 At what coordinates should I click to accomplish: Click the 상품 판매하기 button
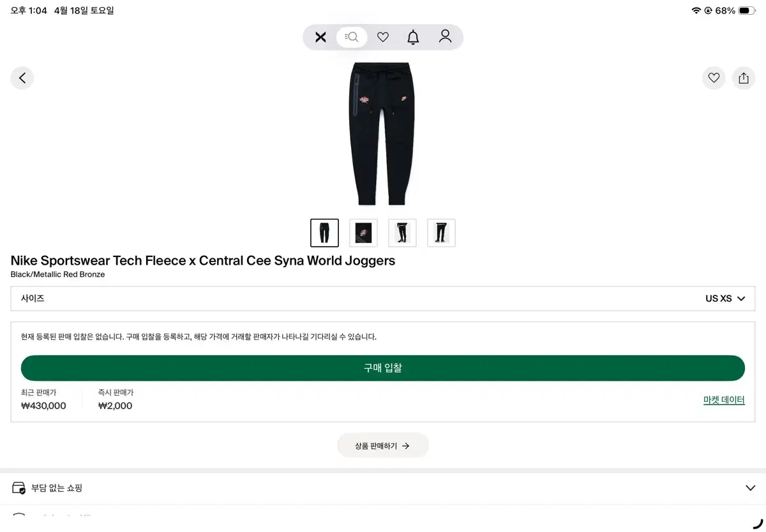click(x=383, y=446)
